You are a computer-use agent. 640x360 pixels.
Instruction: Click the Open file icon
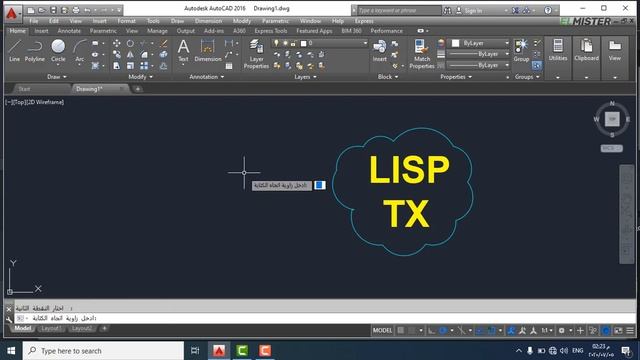click(42, 10)
